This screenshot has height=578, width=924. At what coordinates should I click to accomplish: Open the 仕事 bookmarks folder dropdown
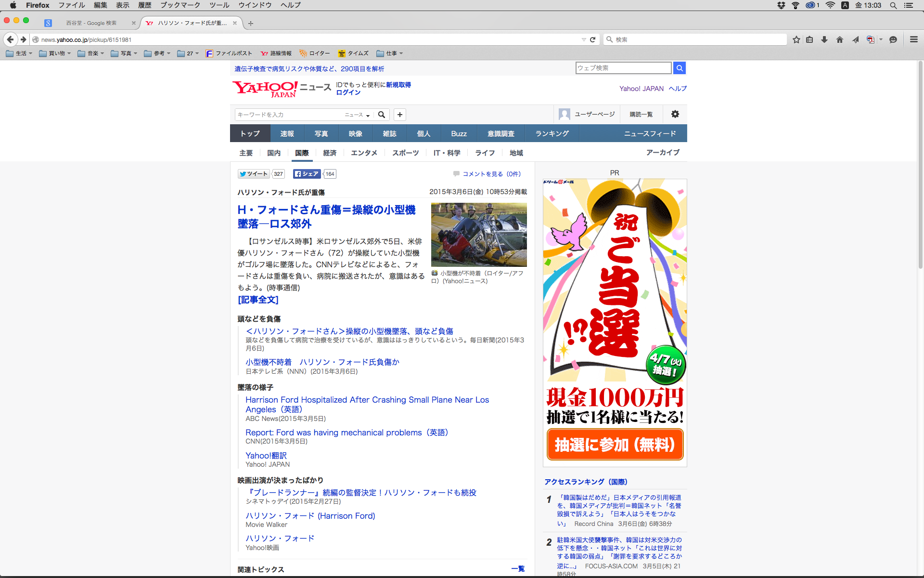[390, 53]
